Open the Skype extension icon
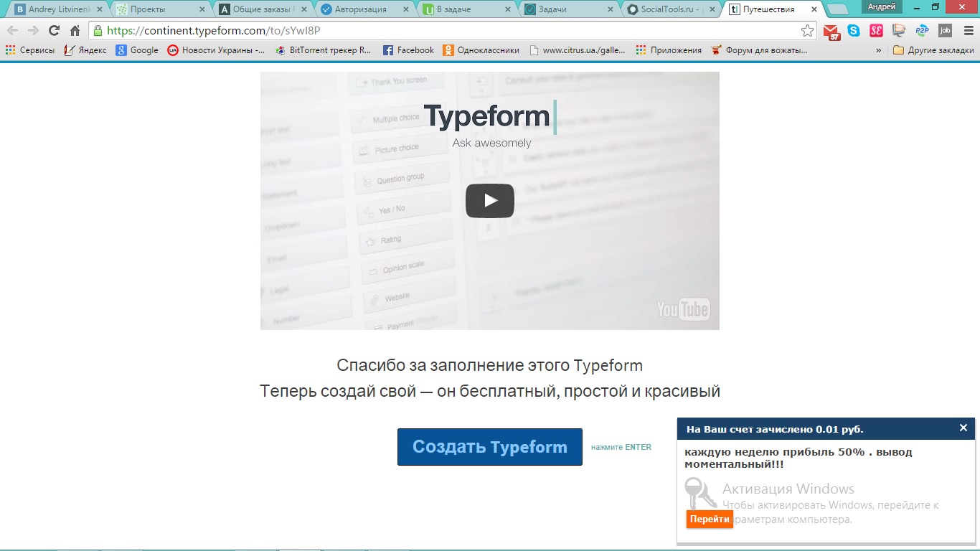 [x=853, y=31]
